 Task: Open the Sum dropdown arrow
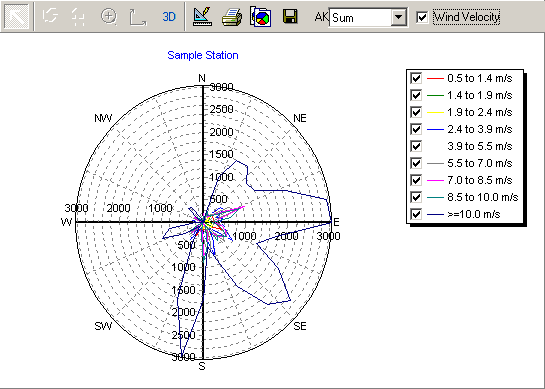tap(399, 17)
